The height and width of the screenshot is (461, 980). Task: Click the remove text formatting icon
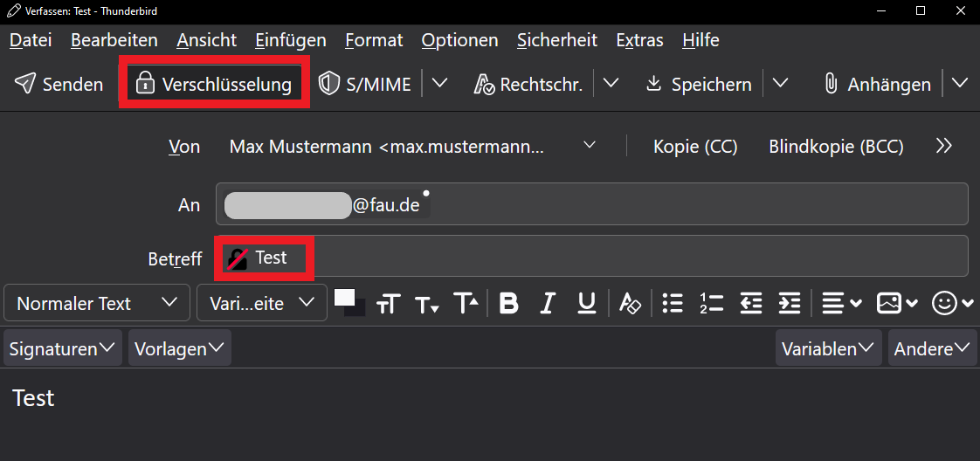[x=630, y=303]
